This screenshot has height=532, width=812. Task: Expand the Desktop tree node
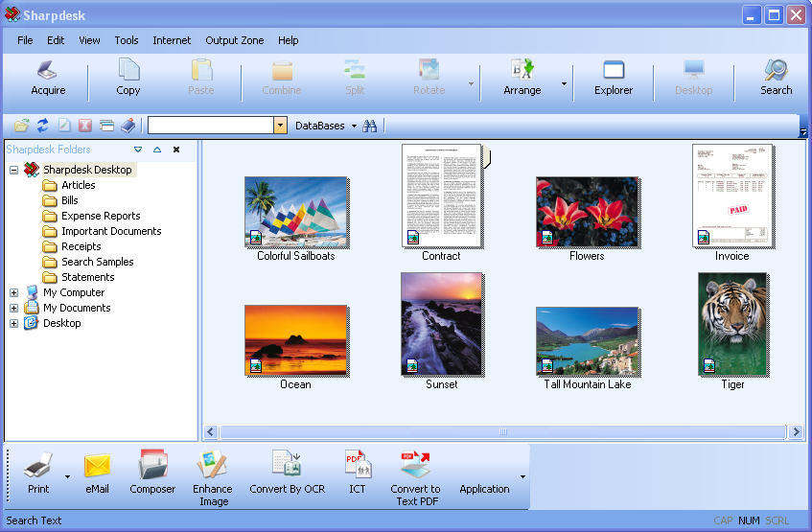click(x=14, y=324)
